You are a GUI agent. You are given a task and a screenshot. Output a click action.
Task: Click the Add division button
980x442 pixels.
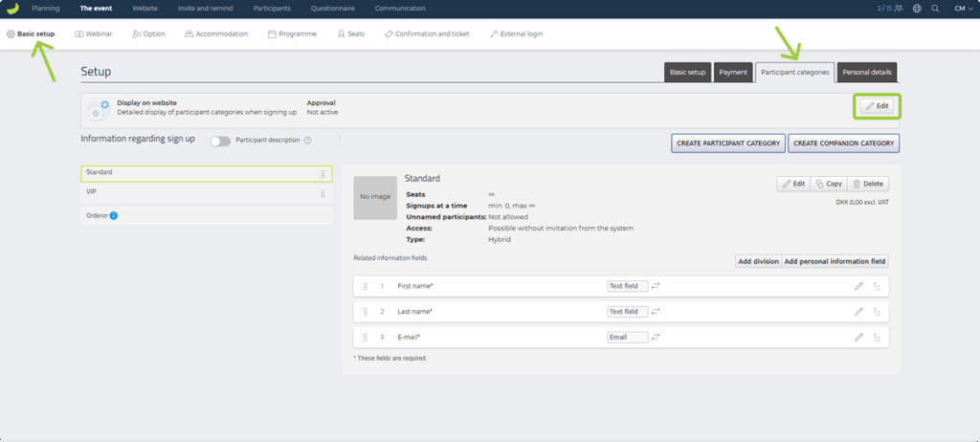tap(758, 261)
